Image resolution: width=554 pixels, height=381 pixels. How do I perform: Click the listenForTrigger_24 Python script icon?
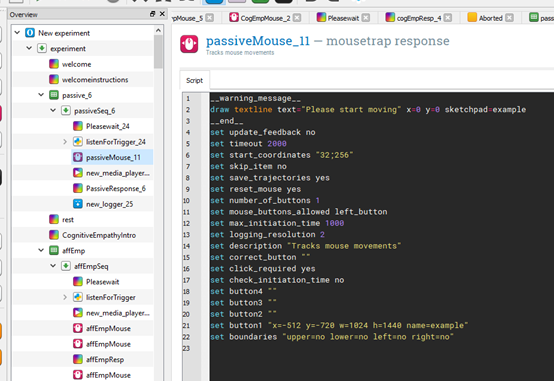(x=78, y=142)
